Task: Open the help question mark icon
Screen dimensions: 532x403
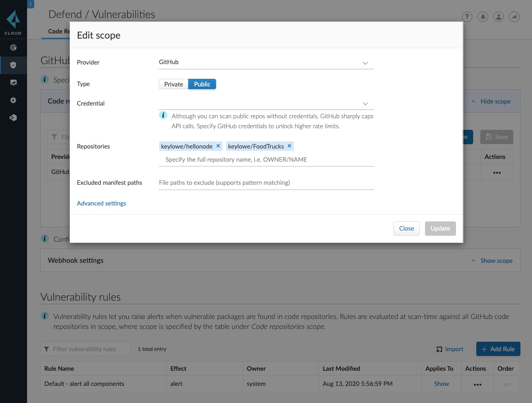Action: [467, 17]
